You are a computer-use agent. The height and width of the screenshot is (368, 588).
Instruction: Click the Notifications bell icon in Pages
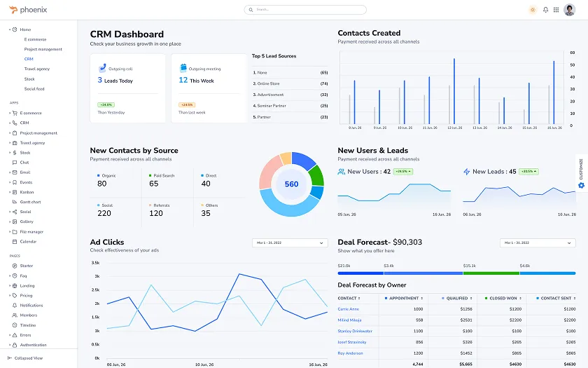click(x=15, y=306)
